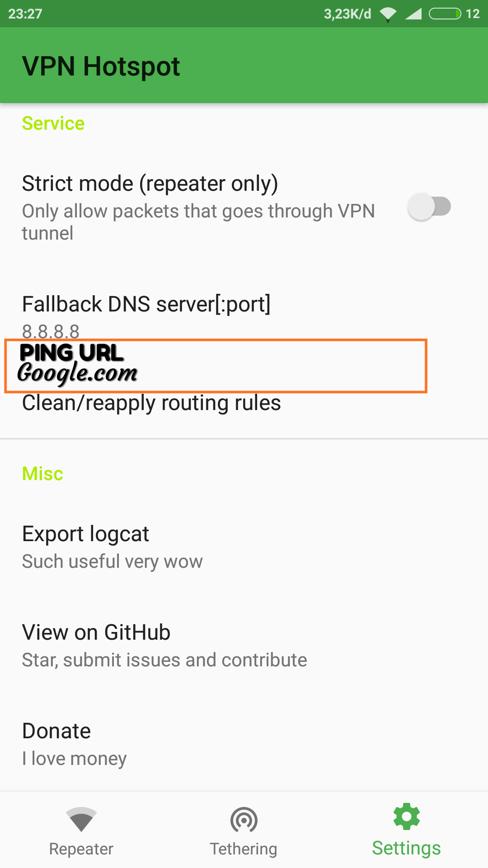Viewport: 488px width, 868px height.
Task: Tap the Tethering broadcast icon
Action: coord(244,820)
